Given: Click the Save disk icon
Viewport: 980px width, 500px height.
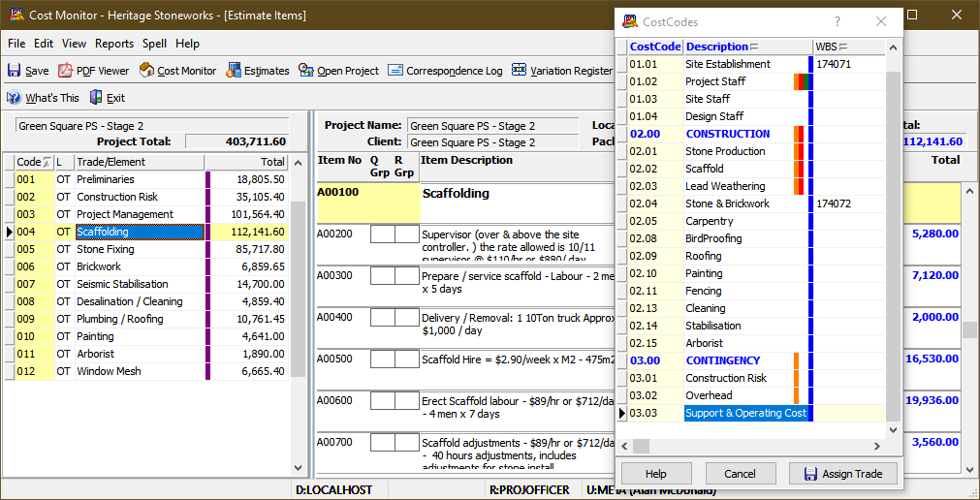Looking at the screenshot, I should point(14,71).
